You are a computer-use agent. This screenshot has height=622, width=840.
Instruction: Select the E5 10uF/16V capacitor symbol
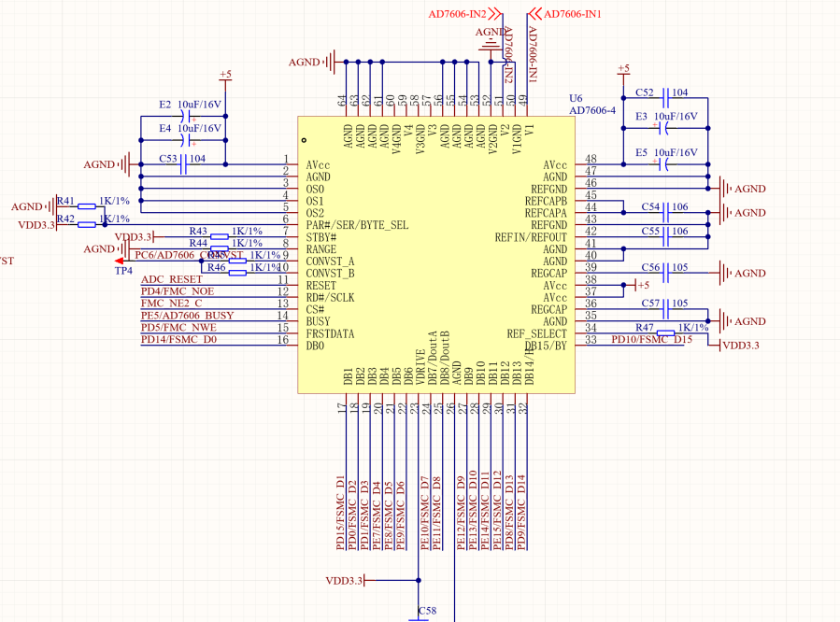663,164
